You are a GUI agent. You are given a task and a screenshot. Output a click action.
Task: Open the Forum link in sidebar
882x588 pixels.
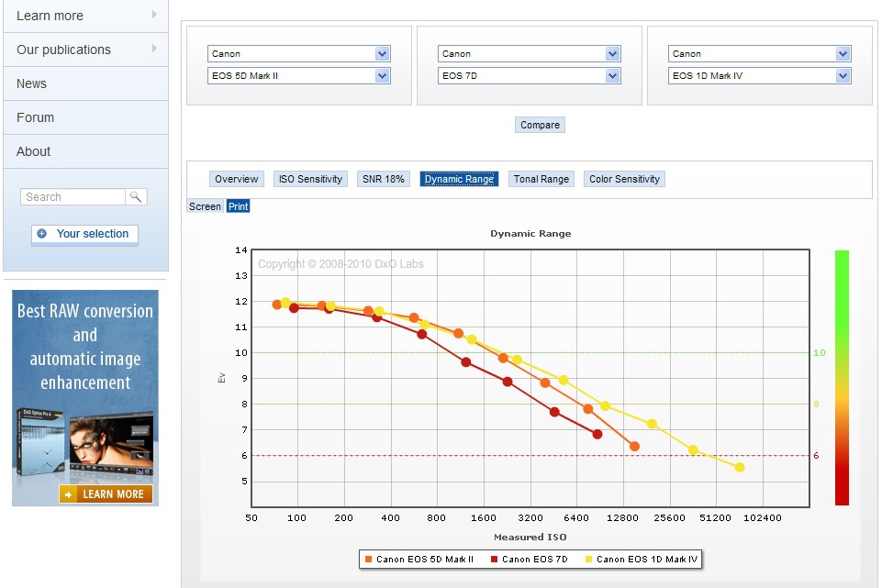[36, 117]
